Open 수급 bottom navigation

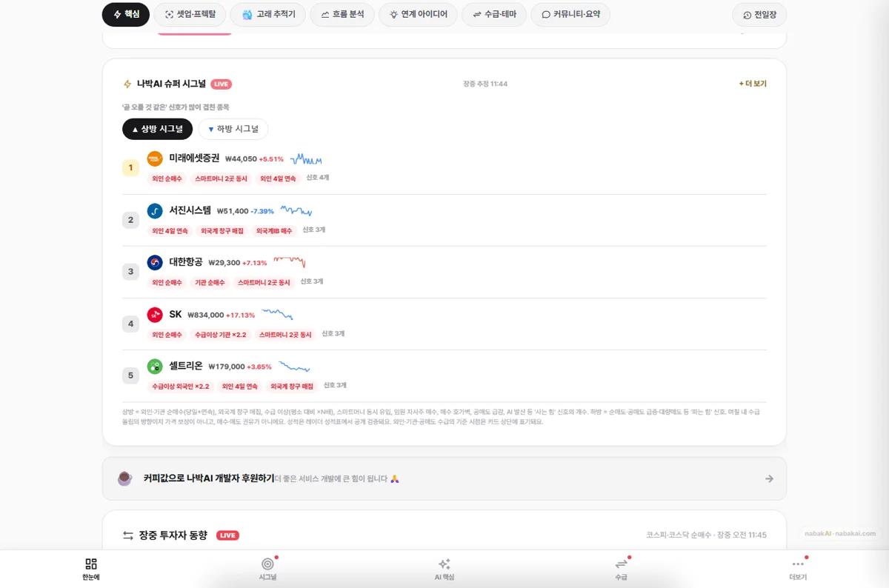pos(621,569)
